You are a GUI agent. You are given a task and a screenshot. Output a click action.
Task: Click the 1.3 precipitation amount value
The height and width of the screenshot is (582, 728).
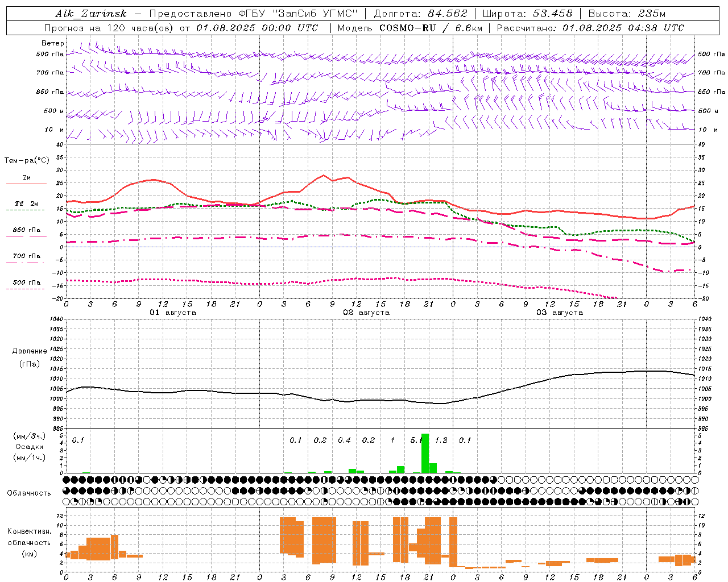[x=441, y=440]
